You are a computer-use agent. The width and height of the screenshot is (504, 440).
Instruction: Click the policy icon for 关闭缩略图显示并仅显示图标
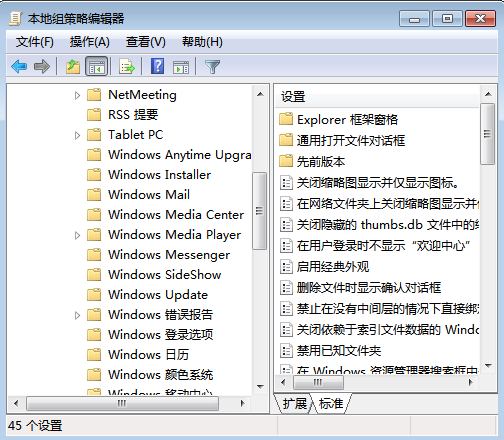(286, 183)
